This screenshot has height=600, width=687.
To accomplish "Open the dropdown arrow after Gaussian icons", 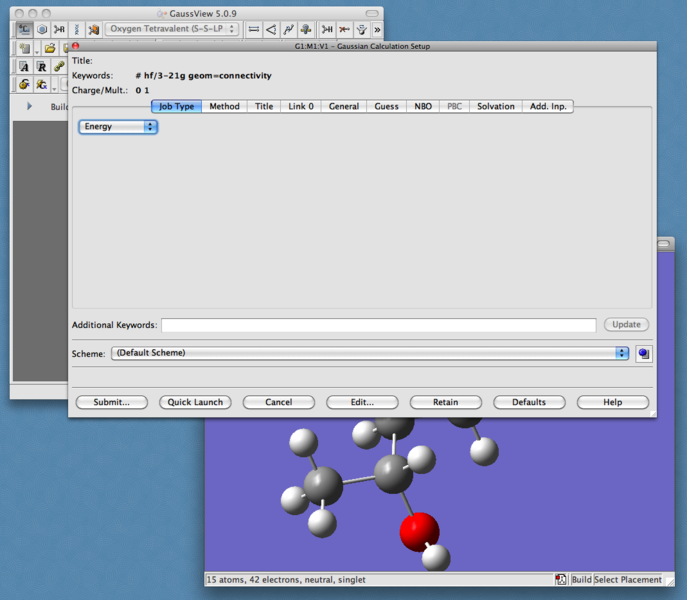I will click(54, 88).
